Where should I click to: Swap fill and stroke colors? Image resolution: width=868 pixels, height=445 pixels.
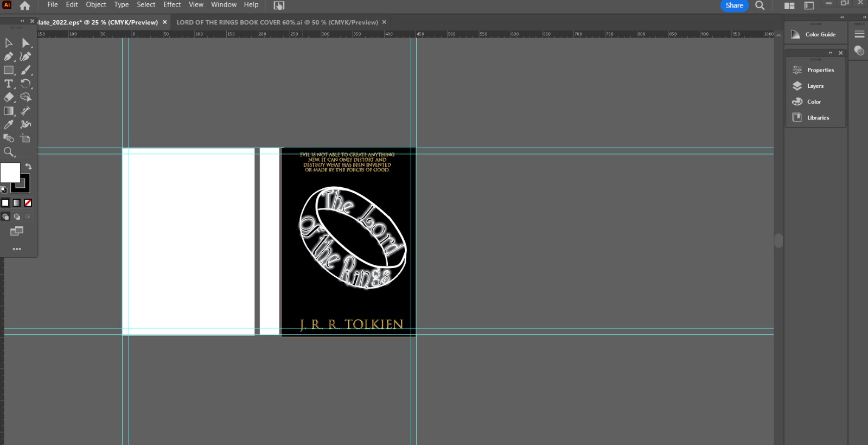click(x=28, y=167)
